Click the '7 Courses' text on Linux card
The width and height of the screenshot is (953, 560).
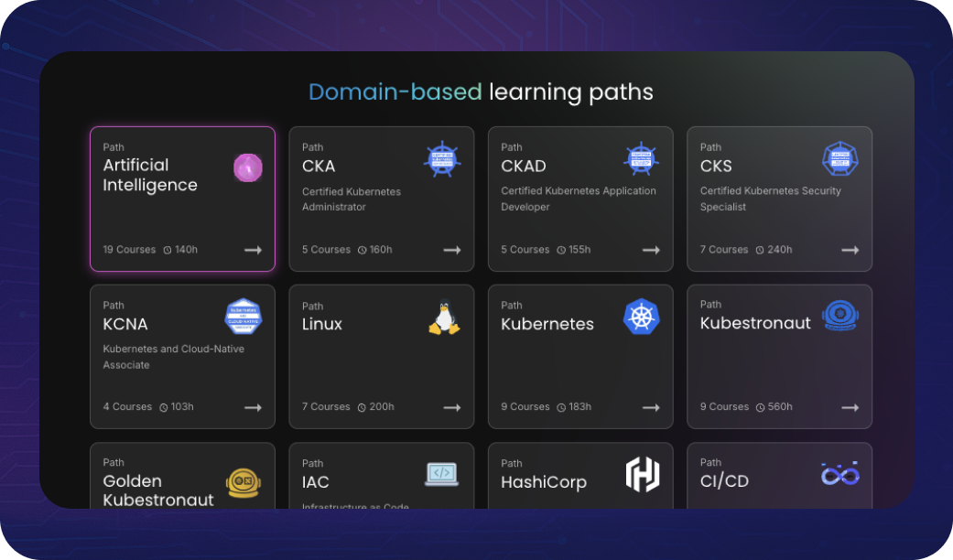(x=326, y=407)
